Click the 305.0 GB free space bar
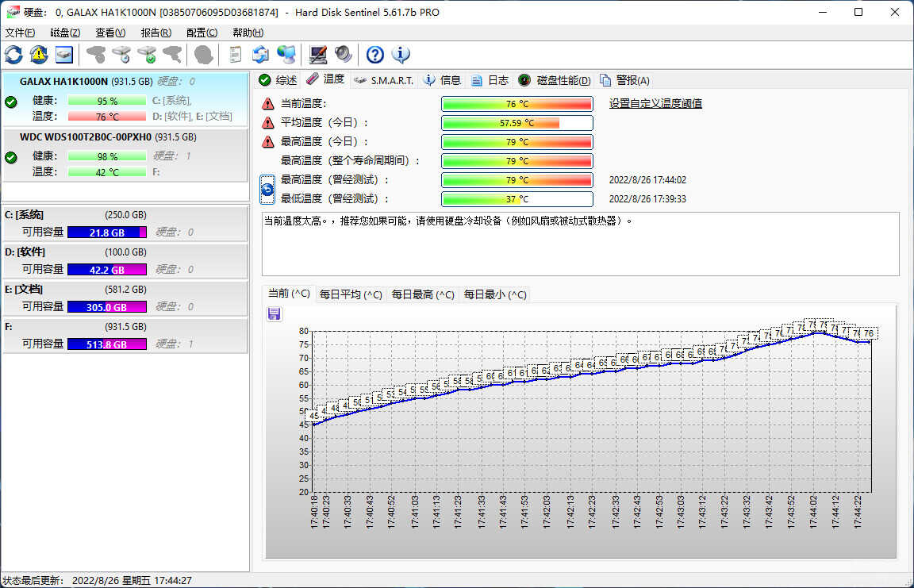This screenshot has width=914, height=588. coord(107,307)
